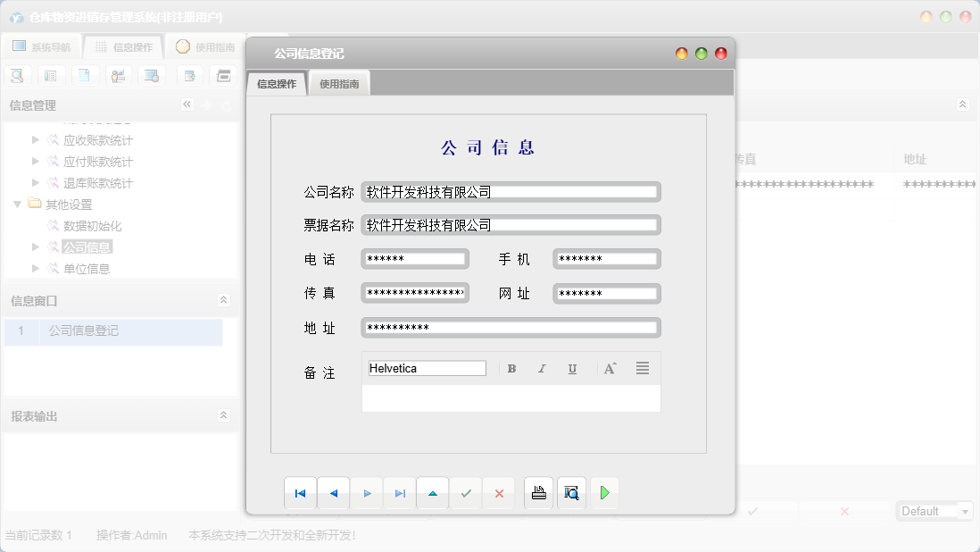Viewport: 980px width, 552px height.
Task: Click the 地址 input field
Action: (511, 328)
